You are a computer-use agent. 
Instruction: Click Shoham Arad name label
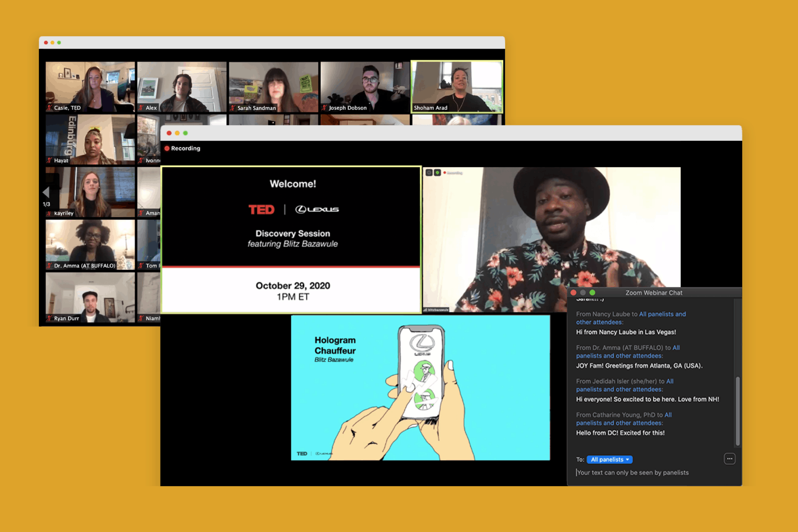click(x=430, y=108)
